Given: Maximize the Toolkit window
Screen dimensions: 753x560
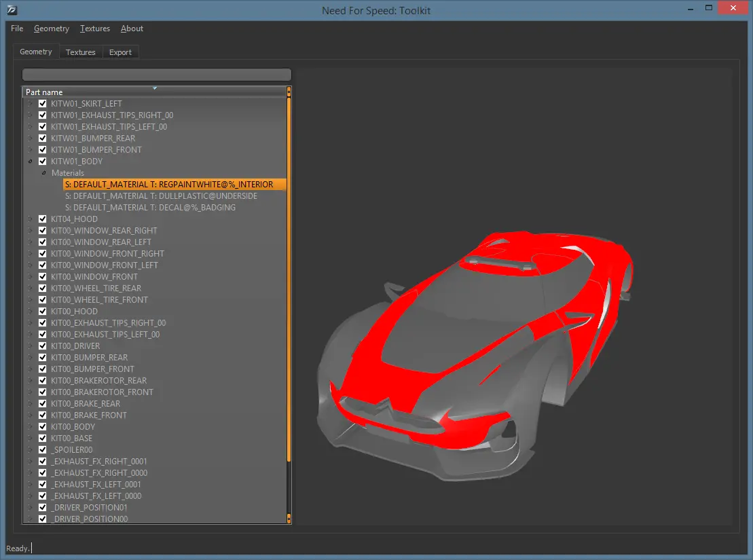Looking at the screenshot, I should 708,7.
